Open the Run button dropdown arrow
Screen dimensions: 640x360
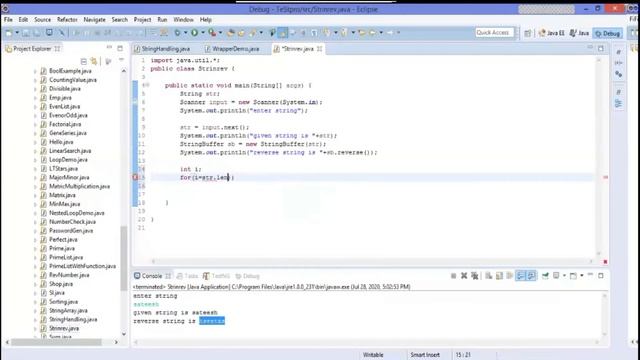coord(203,33)
